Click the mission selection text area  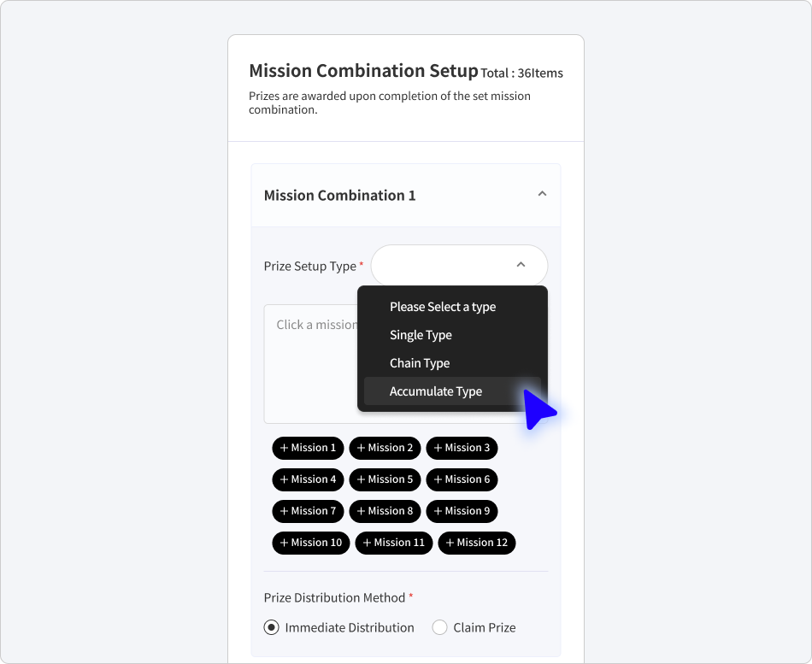point(311,364)
